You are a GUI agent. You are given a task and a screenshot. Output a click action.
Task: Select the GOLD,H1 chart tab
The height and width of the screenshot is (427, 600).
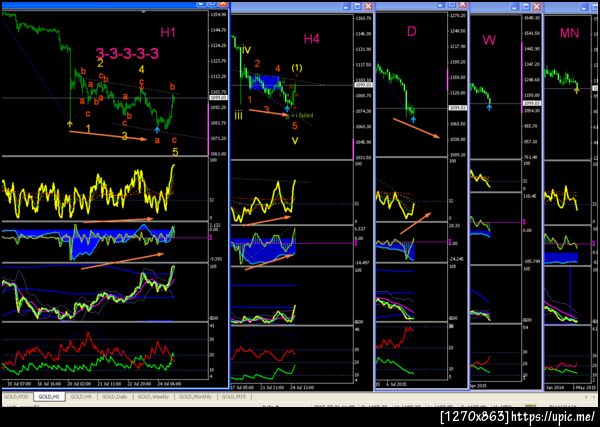pos(49,397)
